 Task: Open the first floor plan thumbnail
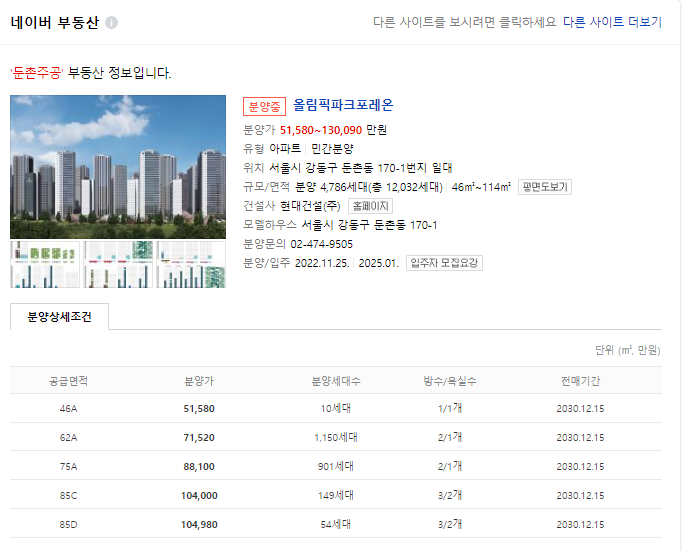pyautogui.click(x=45, y=264)
